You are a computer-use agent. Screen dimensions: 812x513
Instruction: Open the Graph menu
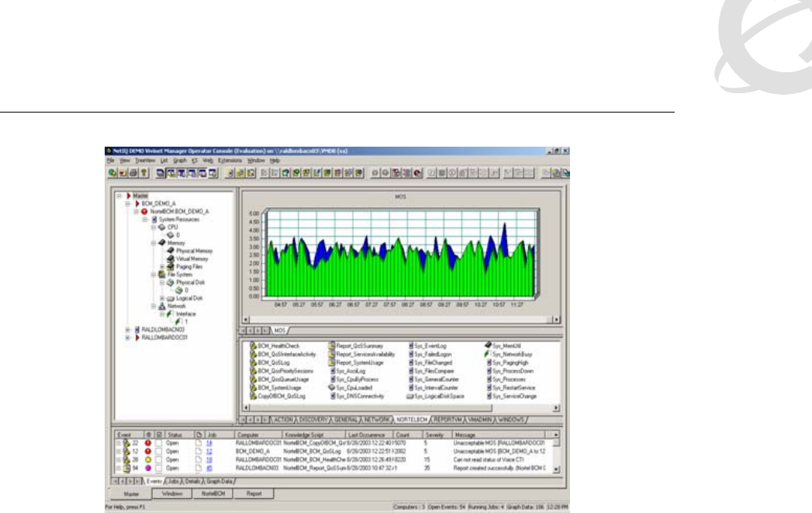click(180, 159)
